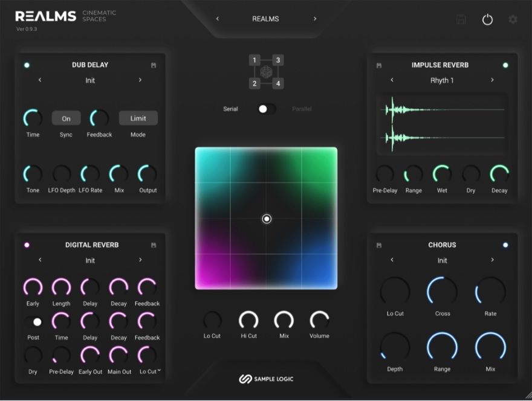Open Dub Delay Init preset menu
The height and width of the screenshot is (401, 532).
[x=90, y=80]
